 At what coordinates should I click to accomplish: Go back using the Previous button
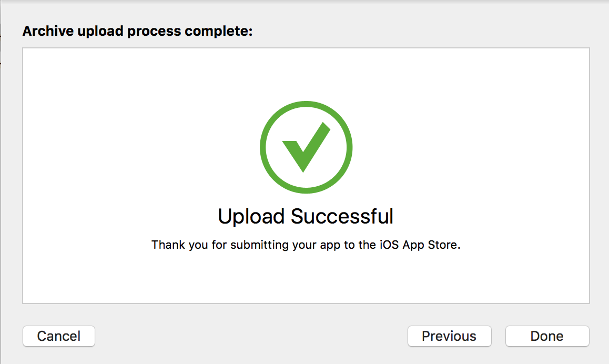pos(449,336)
